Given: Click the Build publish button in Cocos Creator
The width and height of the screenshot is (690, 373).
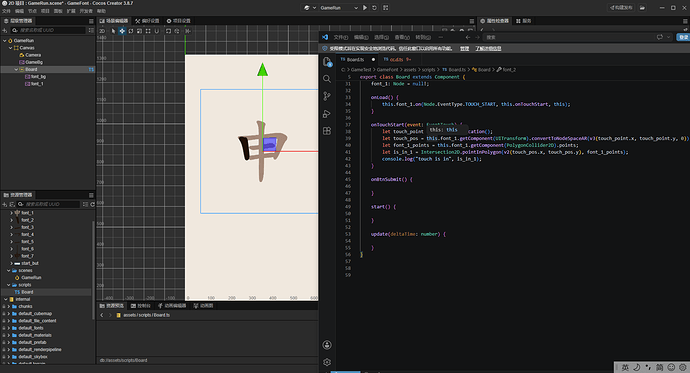Looking at the screenshot, I should (x=621, y=7).
